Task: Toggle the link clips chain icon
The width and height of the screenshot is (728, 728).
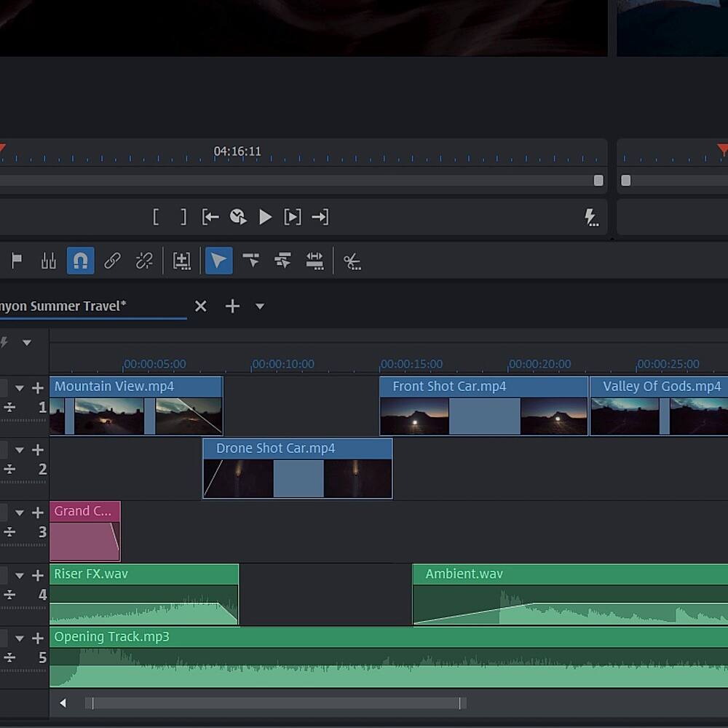Action: click(x=112, y=261)
